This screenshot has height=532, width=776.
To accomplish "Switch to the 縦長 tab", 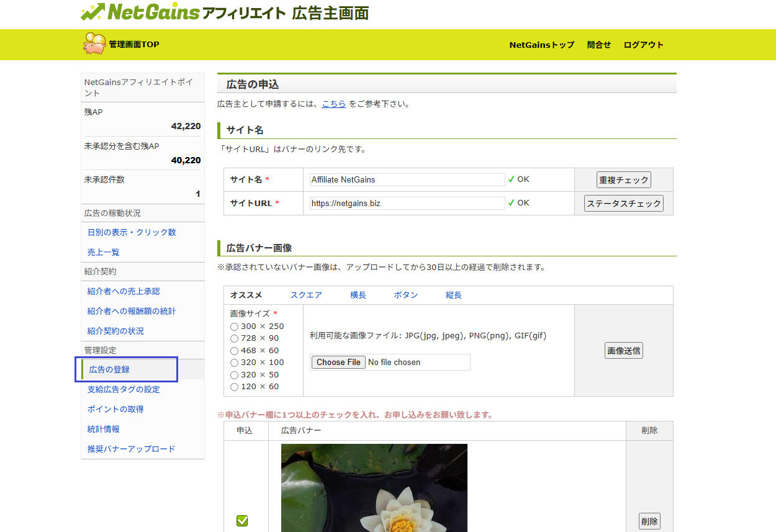I will tap(454, 295).
